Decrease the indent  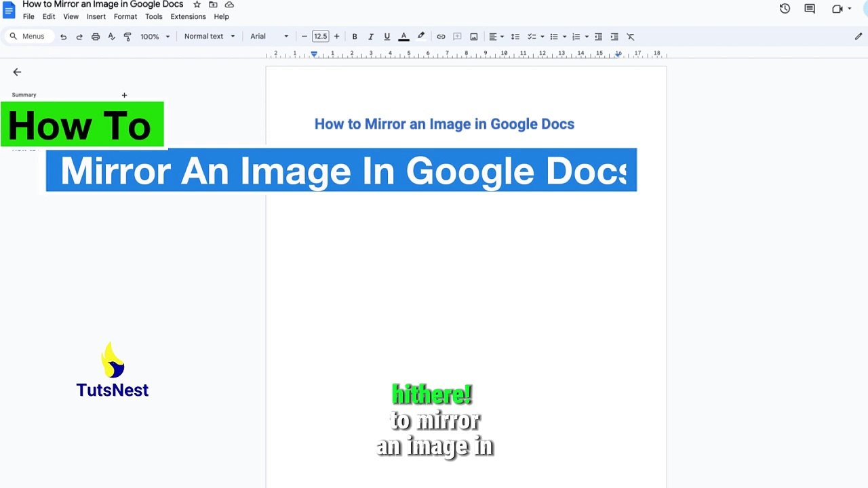click(x=598, y=37)
